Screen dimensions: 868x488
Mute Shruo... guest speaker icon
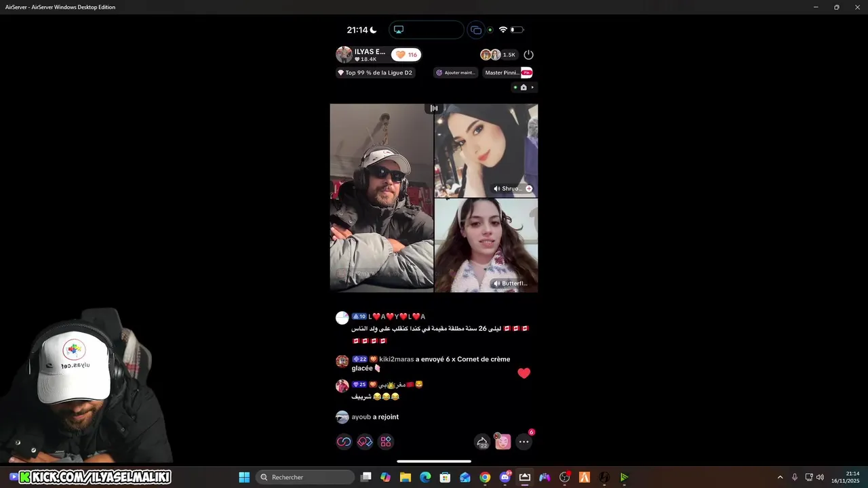[497, 188]
